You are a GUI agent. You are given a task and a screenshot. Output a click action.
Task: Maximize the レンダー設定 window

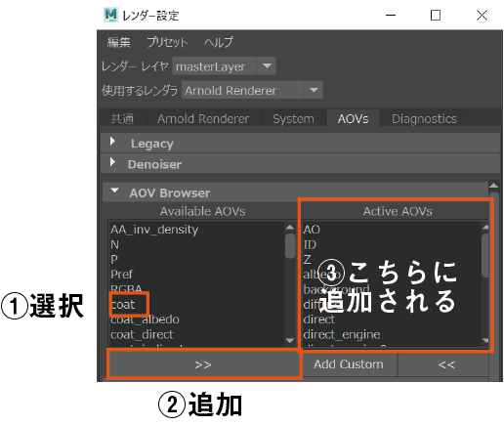pos(436,15)
